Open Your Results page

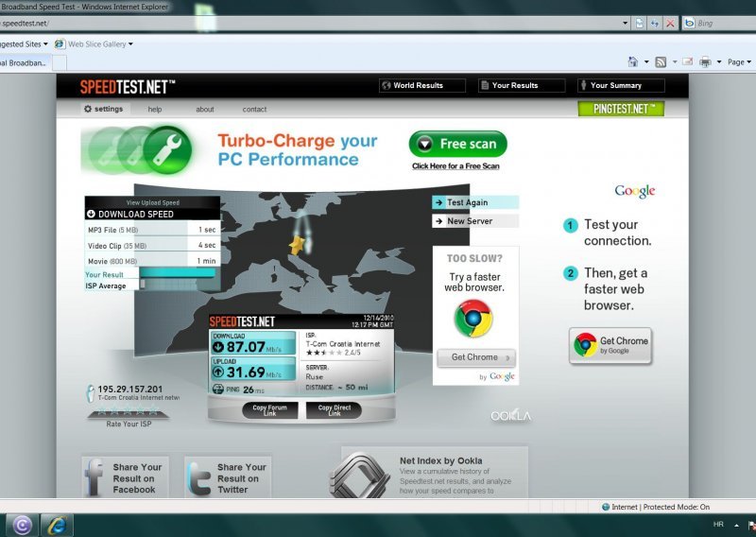click(x=522, y=85)
